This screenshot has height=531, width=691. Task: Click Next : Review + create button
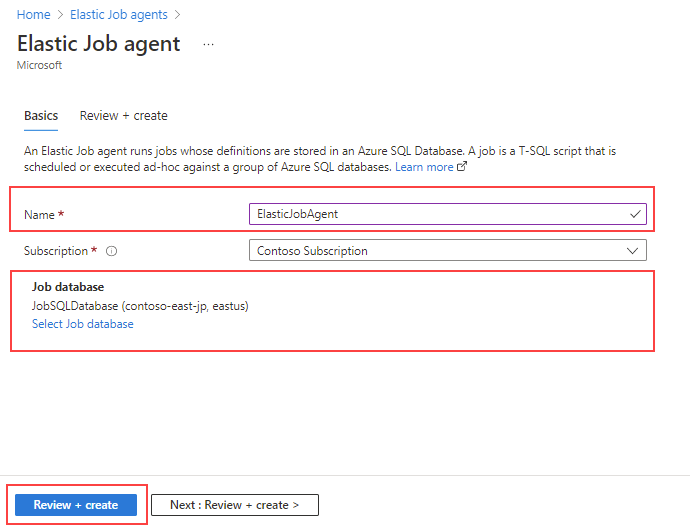[234, 505]
